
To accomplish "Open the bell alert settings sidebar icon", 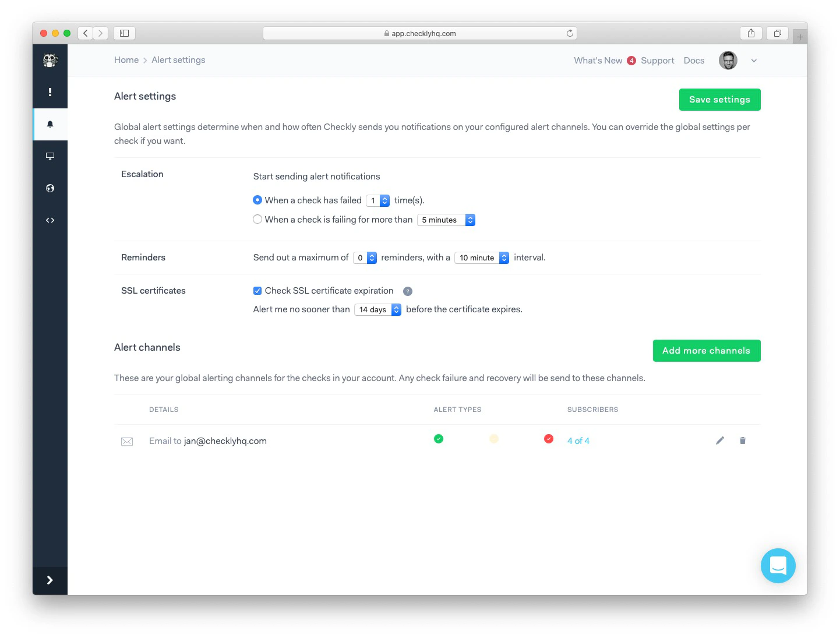I will click(50, 124).
